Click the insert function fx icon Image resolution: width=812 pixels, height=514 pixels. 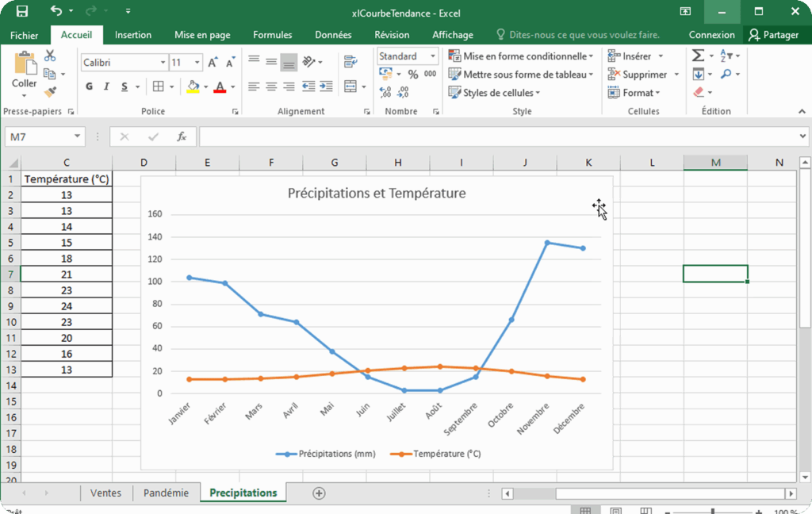point(182,136)
